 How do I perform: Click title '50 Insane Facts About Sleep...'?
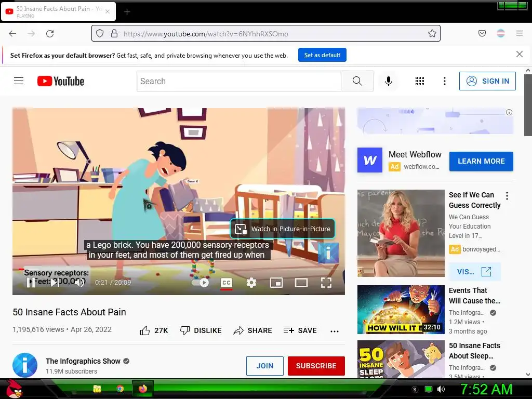click(x=474, y=351)
